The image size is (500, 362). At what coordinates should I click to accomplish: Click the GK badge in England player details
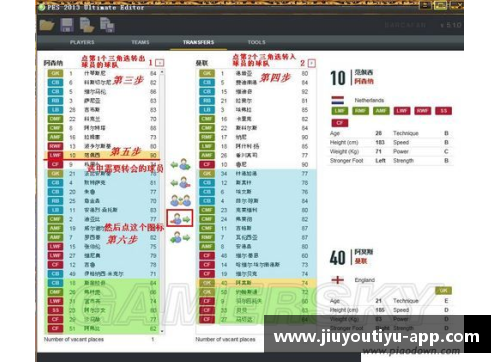coord(443,291)
